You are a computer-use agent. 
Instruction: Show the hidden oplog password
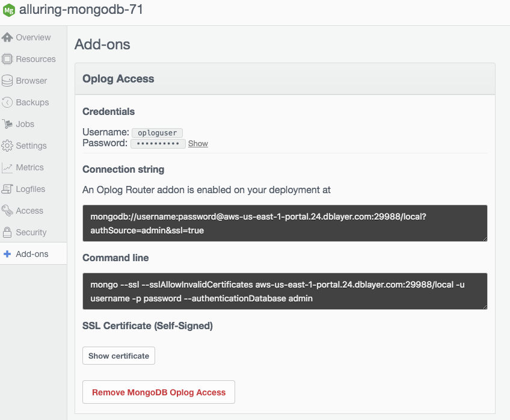coord(198,143)
